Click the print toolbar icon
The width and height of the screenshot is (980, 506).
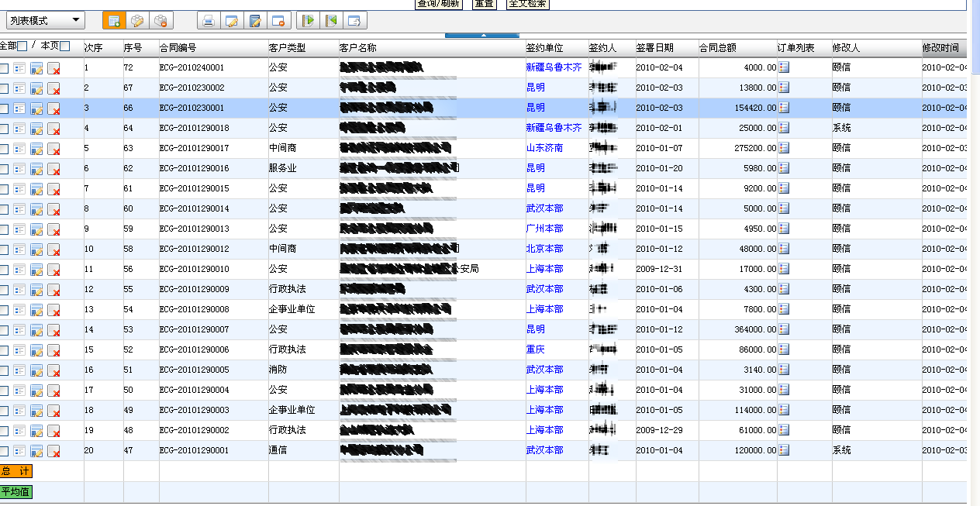click(x=208, y=21)
